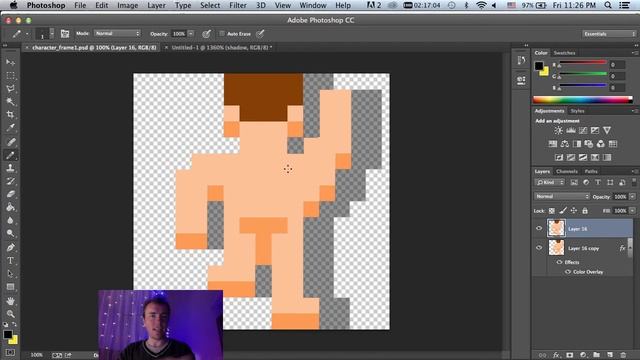
Task: Open layer Opacity dropdown arrow
Action: click(632, 196)
